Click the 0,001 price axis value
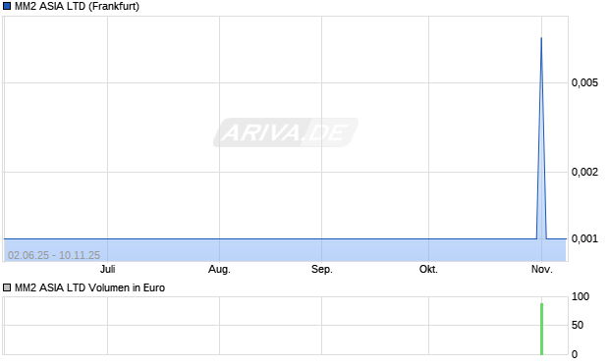Viewport: 609px width, 364px height. pos(584,238)
